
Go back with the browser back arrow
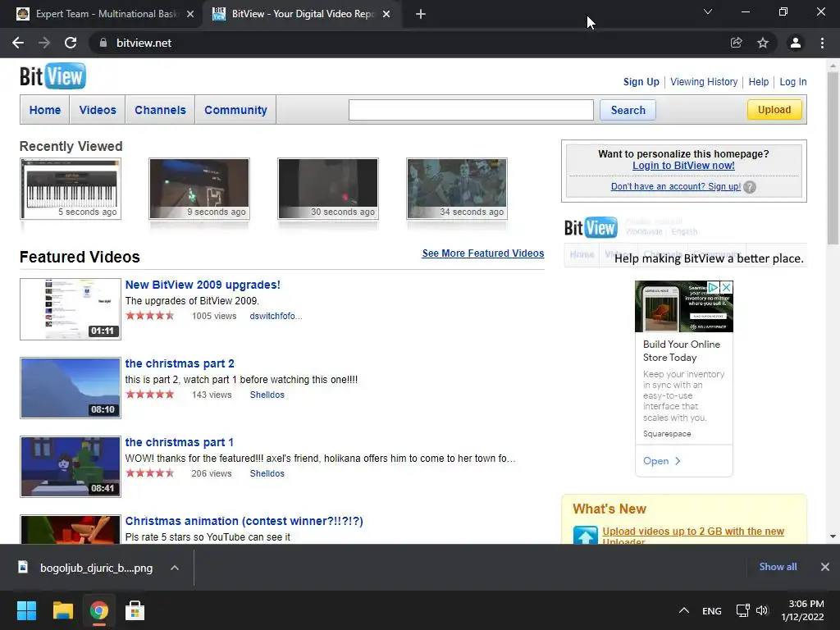point(18,43)
